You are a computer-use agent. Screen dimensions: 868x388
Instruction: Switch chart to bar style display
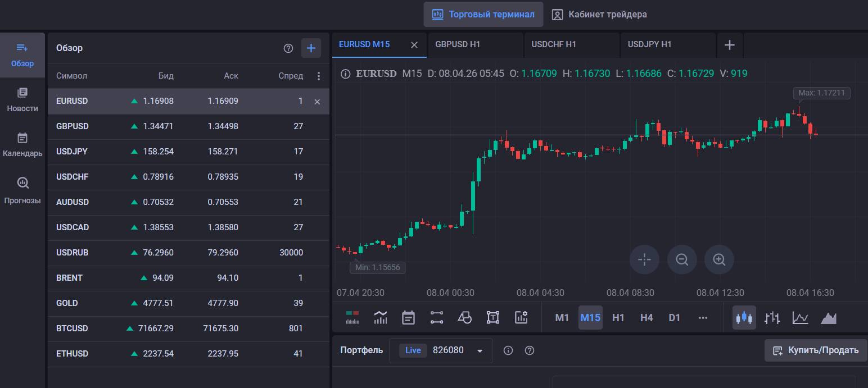772,317
